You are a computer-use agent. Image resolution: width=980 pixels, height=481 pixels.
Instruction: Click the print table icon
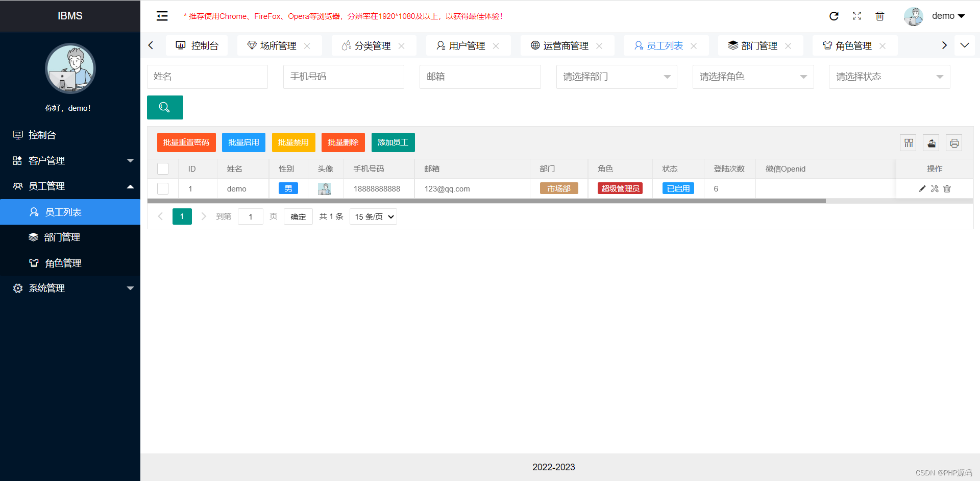[x=954, y=143]
